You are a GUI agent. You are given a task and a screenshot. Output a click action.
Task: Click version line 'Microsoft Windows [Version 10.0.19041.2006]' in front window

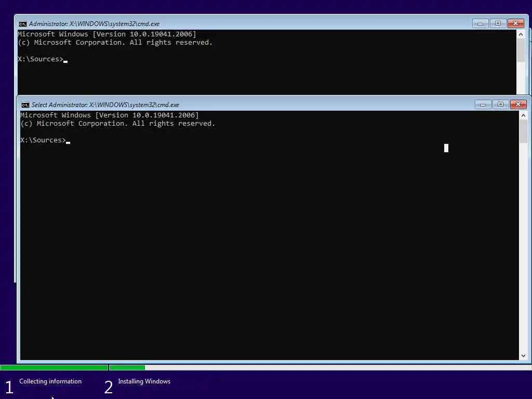pos(110,115)
